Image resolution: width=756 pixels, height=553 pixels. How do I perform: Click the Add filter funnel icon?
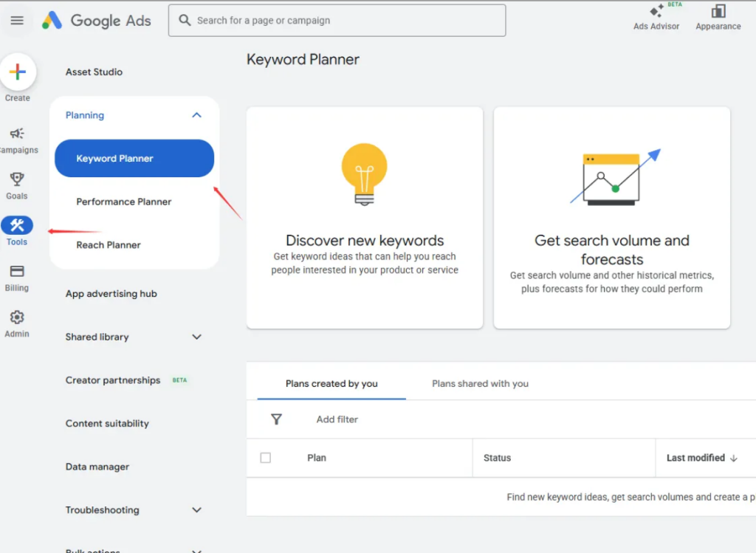[276, 419]
